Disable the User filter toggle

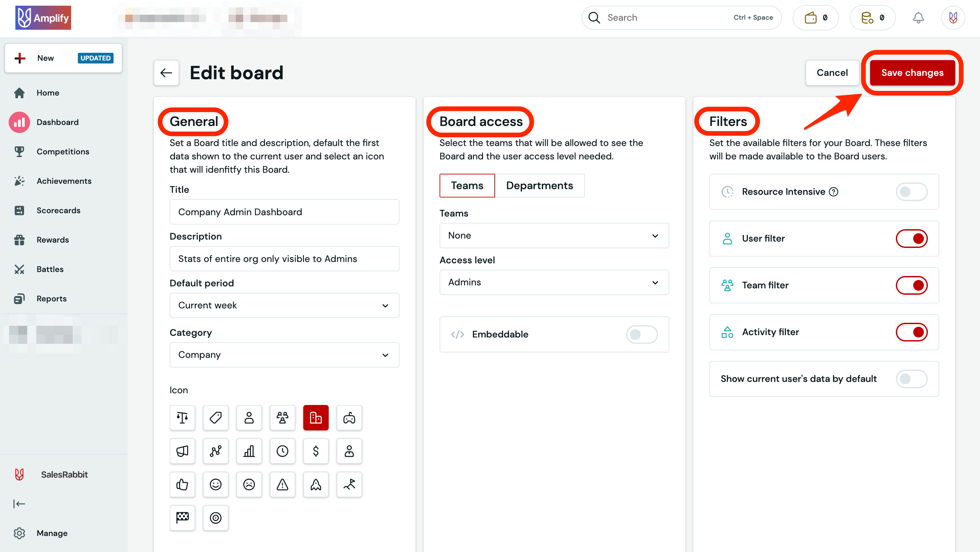(912, 239)
